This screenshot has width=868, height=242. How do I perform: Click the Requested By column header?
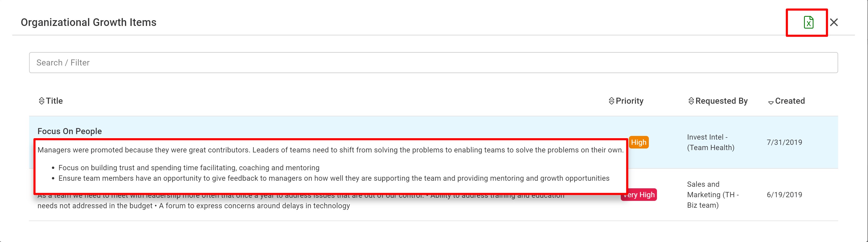click(x=721, y=101)
